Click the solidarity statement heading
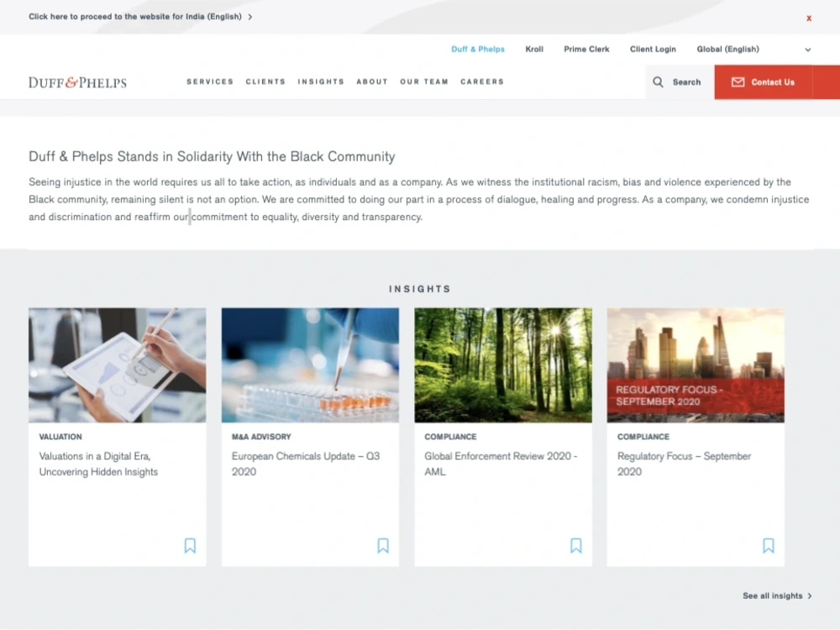 point(212,156)
